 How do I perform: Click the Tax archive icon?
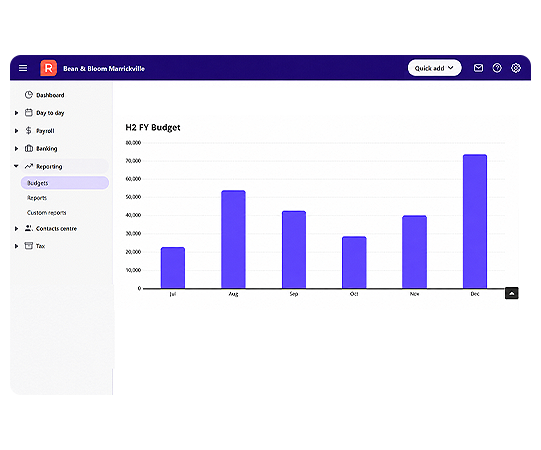coord(29,246)
